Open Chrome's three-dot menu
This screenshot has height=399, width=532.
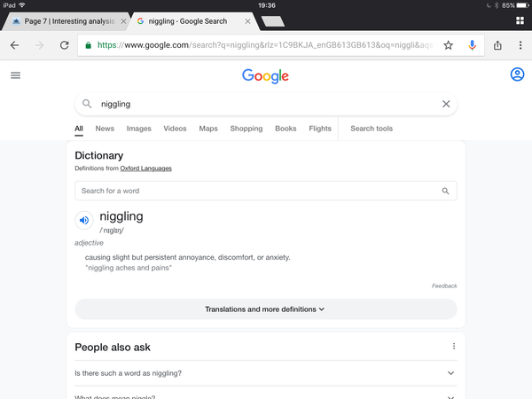click(x=520, y=45)
